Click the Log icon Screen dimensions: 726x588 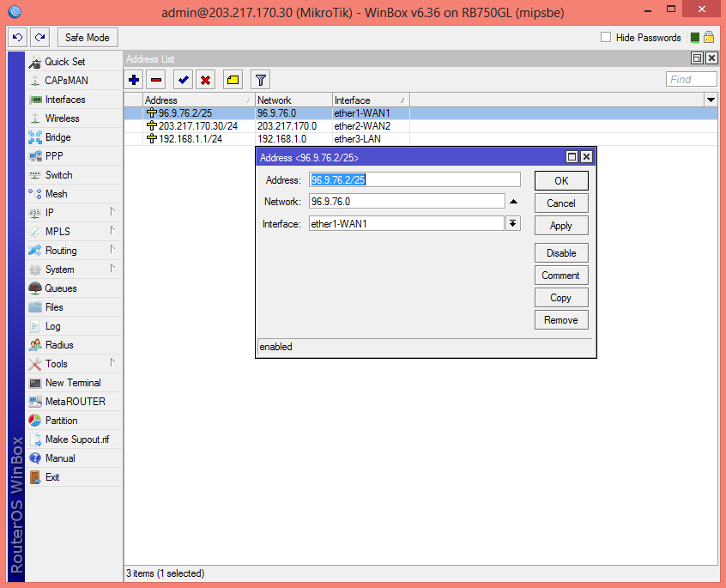[x=34, y=326]
